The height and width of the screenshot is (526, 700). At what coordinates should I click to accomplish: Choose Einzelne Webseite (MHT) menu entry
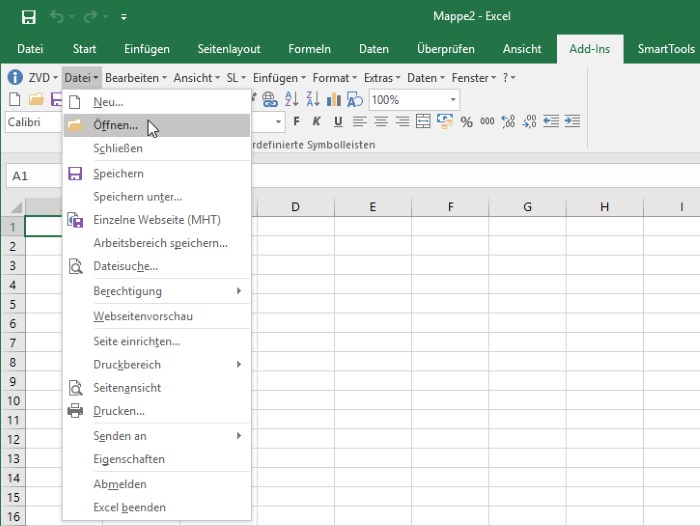point(157,220)
